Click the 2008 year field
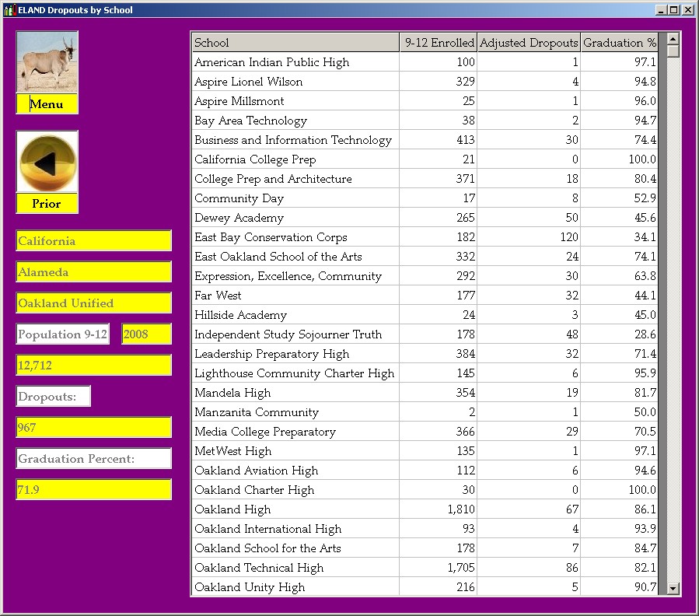699x616 pixels. [146, 334]
